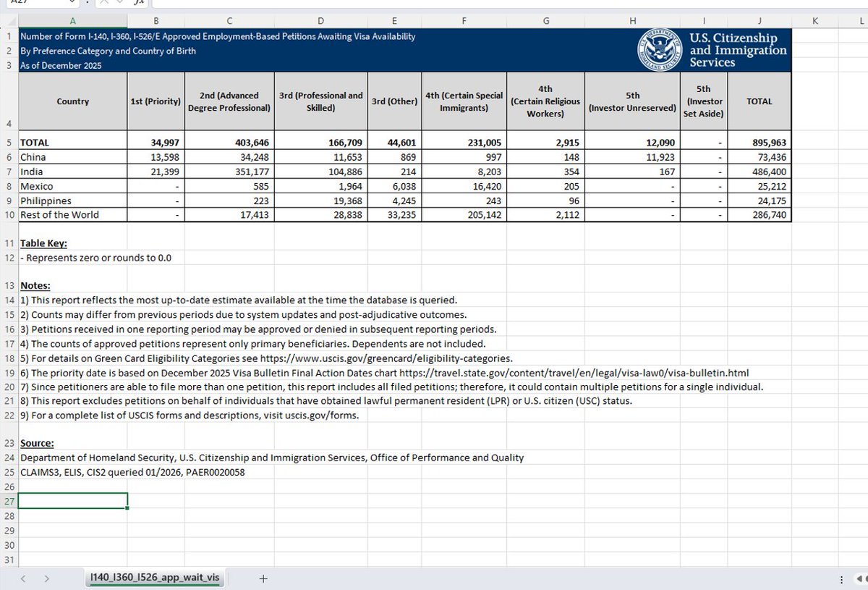The height and width of the screenshot is (590, 868).
Task: Click the '5th (Investor Set Aside)' heading
Action: 702,101
